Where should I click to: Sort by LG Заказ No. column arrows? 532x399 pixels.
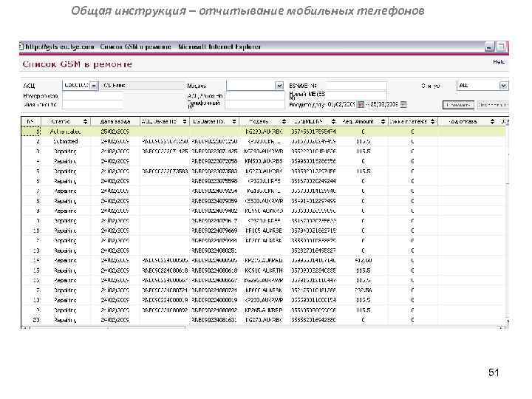pyautogui.click(x=234, y=121)
